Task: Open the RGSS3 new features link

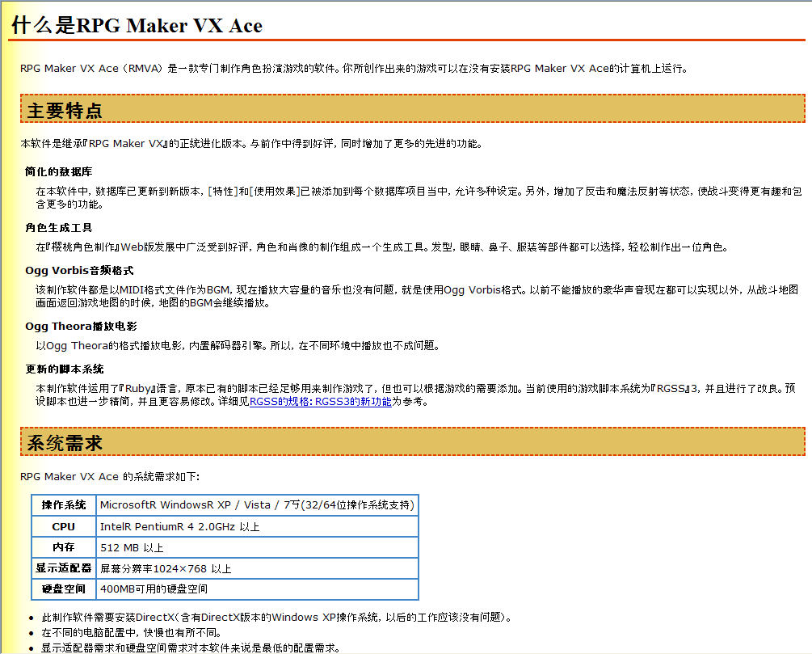Action: coord(320,402)
